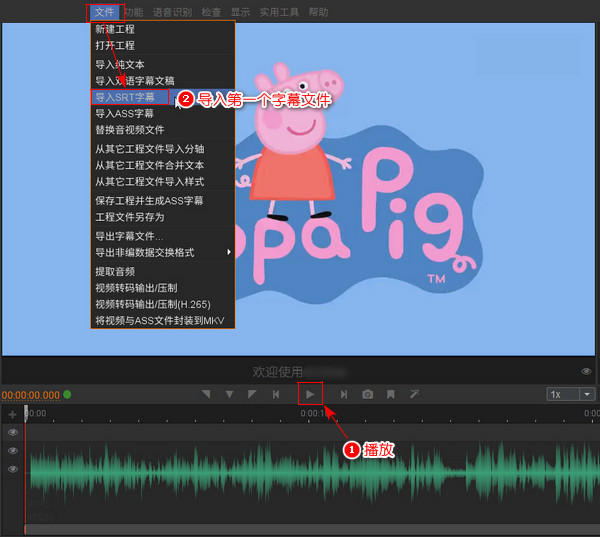The image size is (600, 537).
Task: Click the green audio waveform track
Action: coord(315,472)
